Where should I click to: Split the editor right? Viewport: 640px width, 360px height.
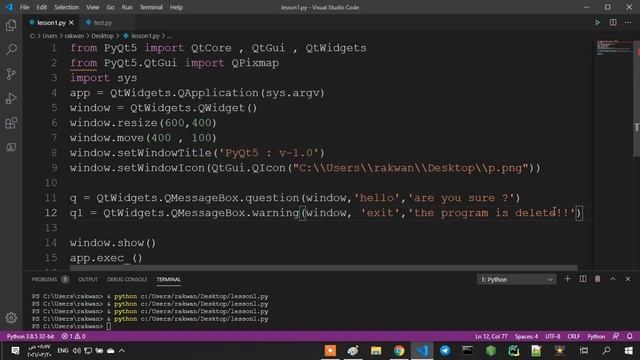pyautogui.click(x=613, y=23)
